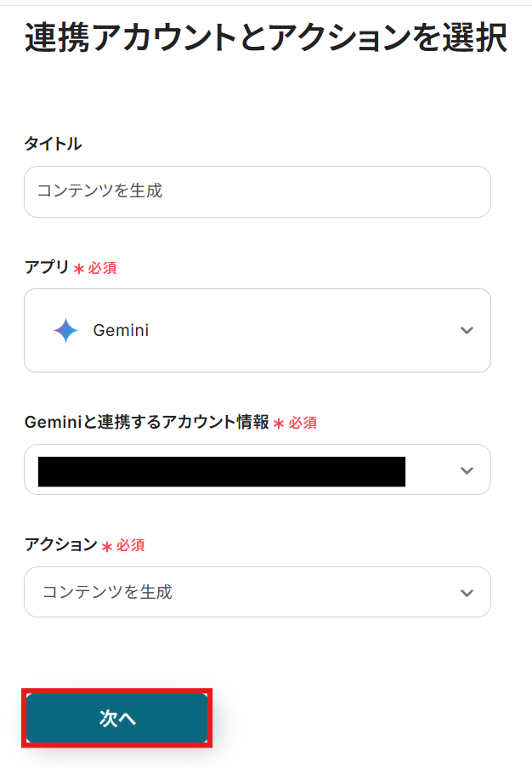The width and height of the screenshot is (532, 768).
Task: Click the red asterisk beside アクション
Action: 106,546
